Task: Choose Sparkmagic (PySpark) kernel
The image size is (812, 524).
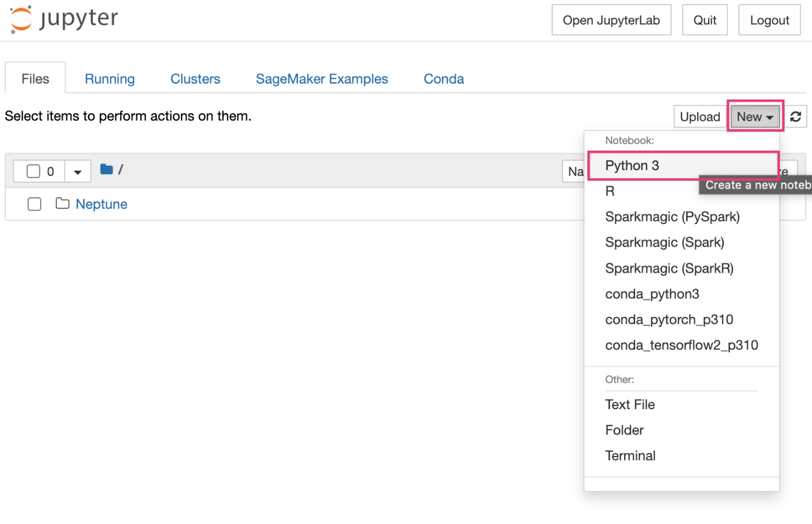Action: click(x=682, y=216)
